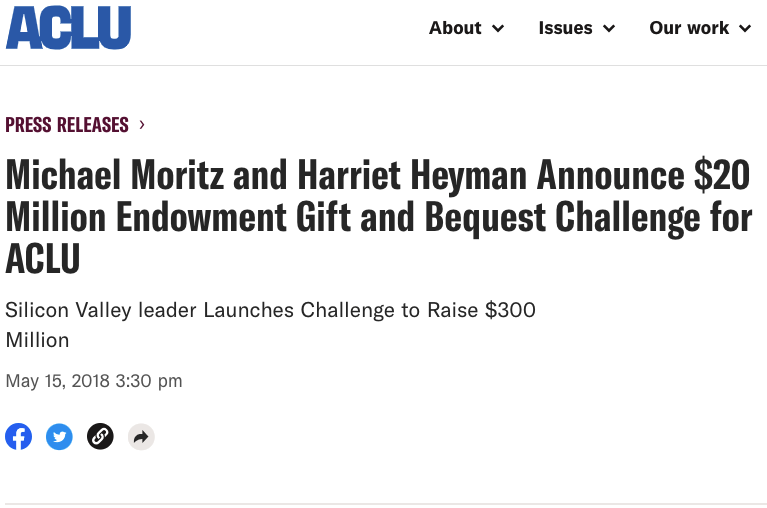The height and width of the screenshot is (508, 767).
Task: Click the share arrow icon
Action: (141, 436)
